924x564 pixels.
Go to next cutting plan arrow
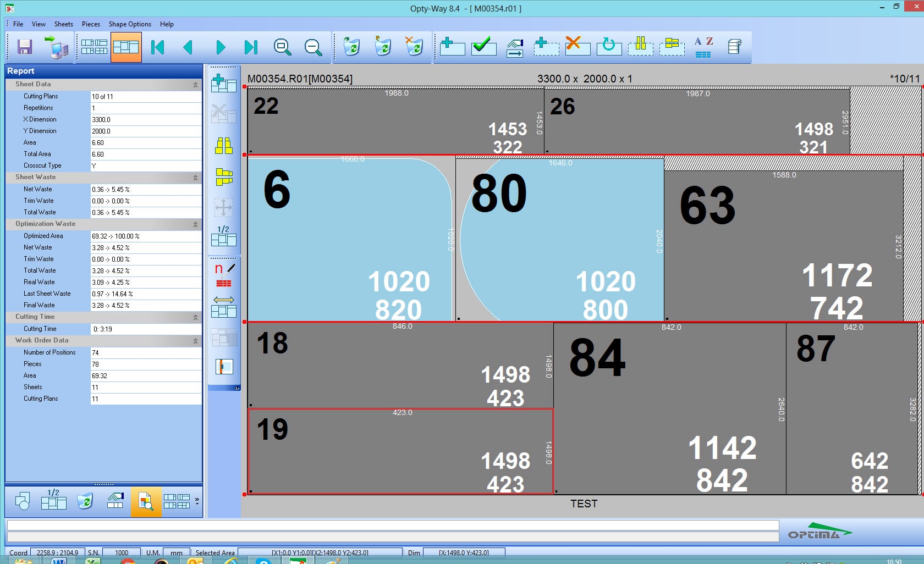pyautogui.click(x=221, y=47)
